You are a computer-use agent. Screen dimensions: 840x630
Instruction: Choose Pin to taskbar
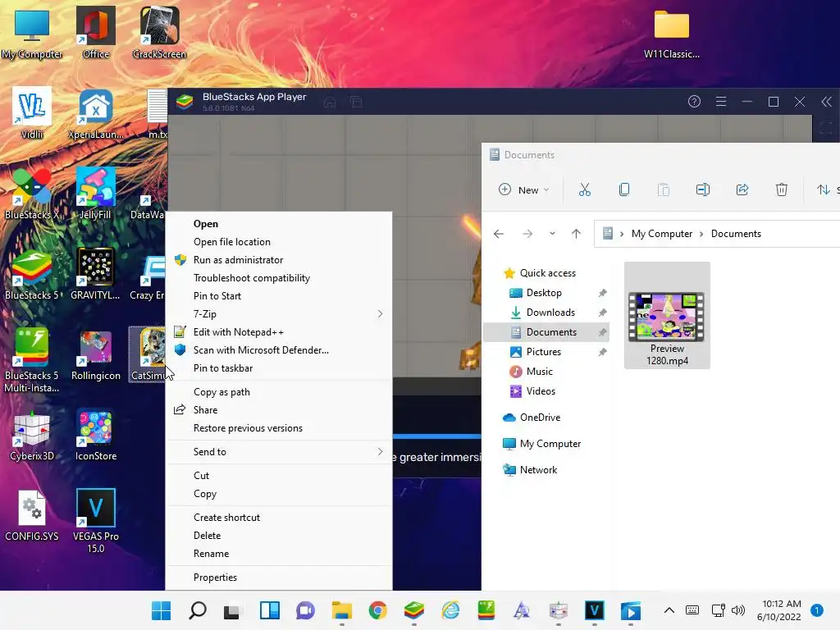(279, 368)
